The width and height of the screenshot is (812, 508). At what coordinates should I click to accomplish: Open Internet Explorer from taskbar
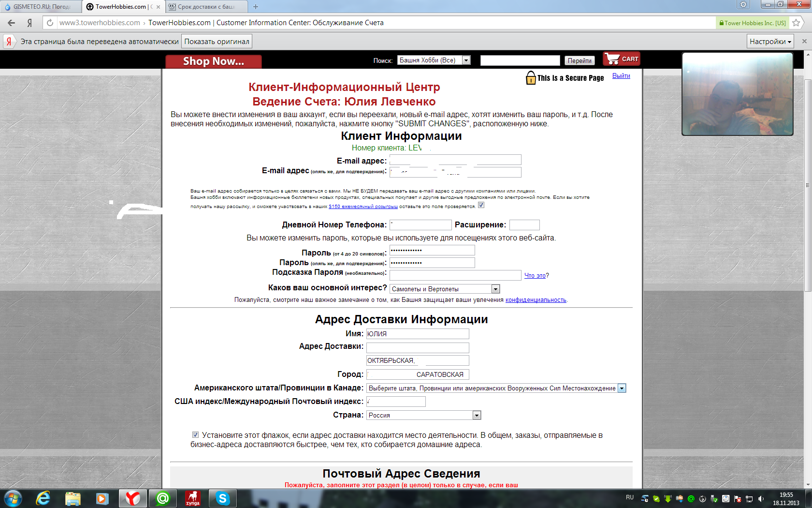click(x=43, y=498)
